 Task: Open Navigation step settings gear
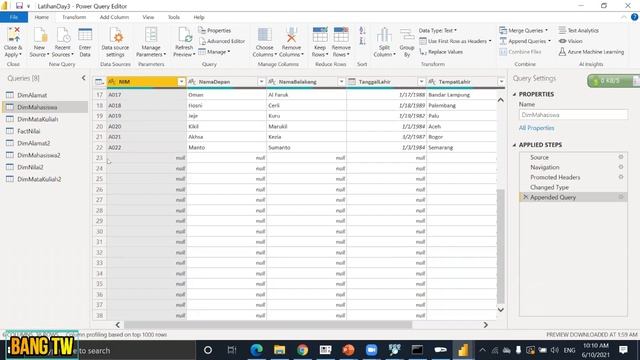pyautogui.click(x=621, y=167)
